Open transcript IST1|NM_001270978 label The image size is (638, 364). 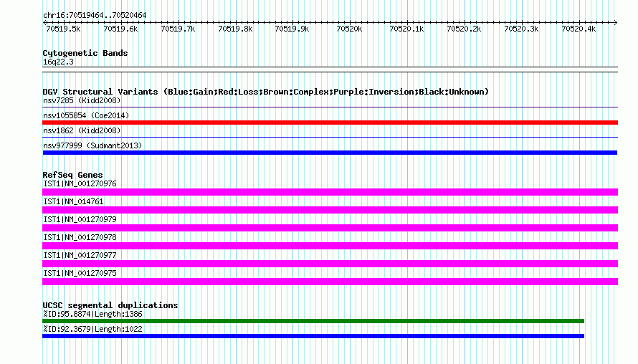point(80,237)
